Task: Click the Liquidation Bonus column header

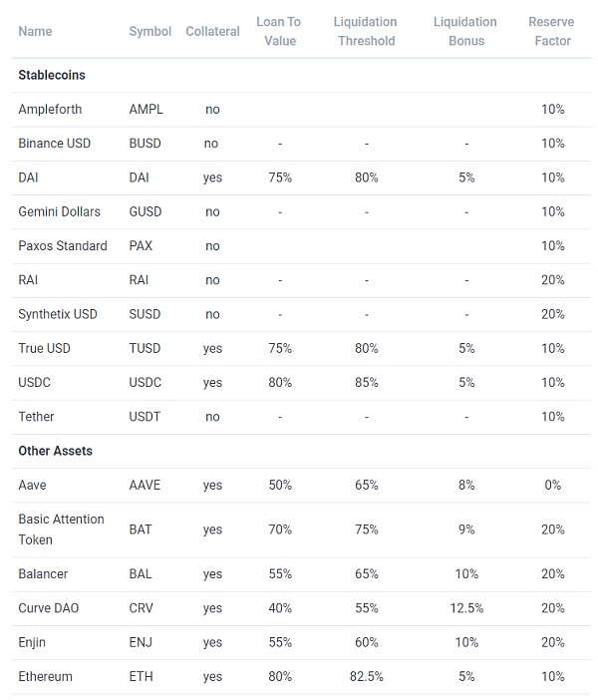Action: 465,31
